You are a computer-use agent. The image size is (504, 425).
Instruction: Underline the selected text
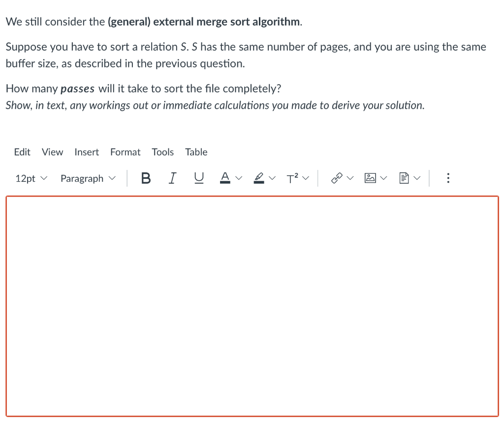point(199,178)
